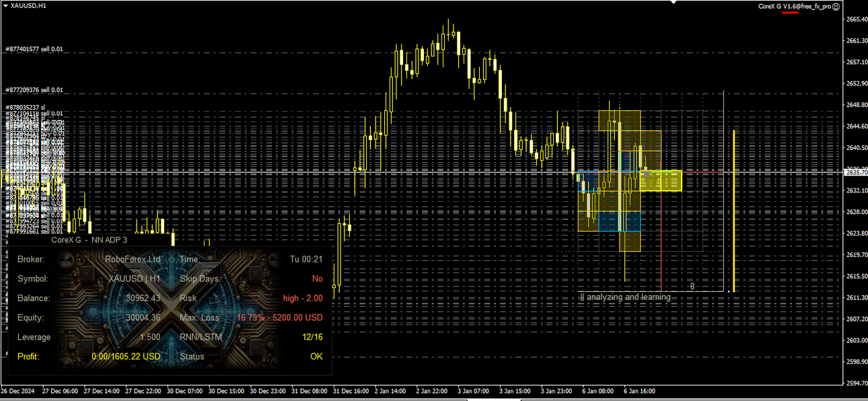Click the 31 Dec 16:00 time axis label

pos(351,390)
